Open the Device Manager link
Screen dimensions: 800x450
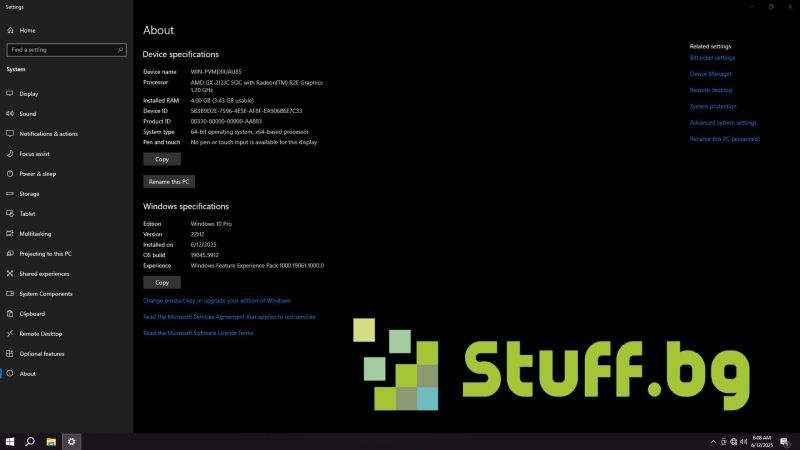pos(710,74)
